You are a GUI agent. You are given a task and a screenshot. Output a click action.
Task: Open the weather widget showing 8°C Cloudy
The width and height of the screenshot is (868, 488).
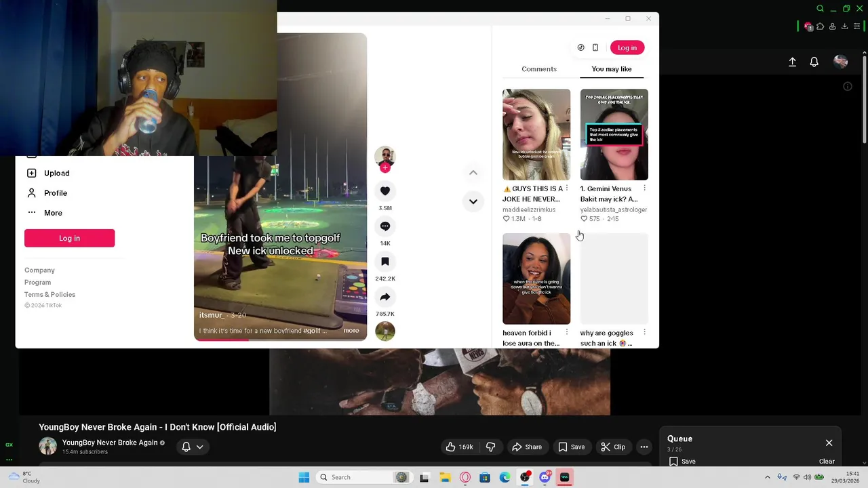click(24, 477)
